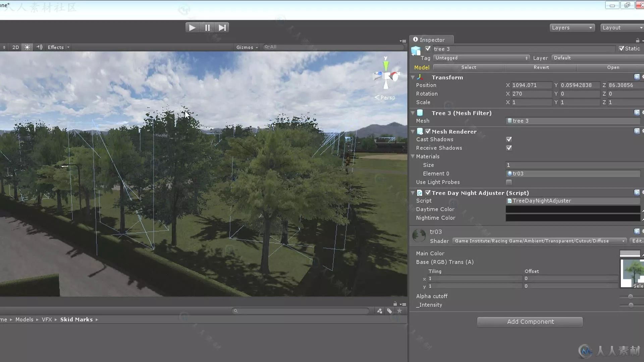The height and width of the screenshot is (362, 644).
Task: Click the model Select button
Action: point(469,67)
